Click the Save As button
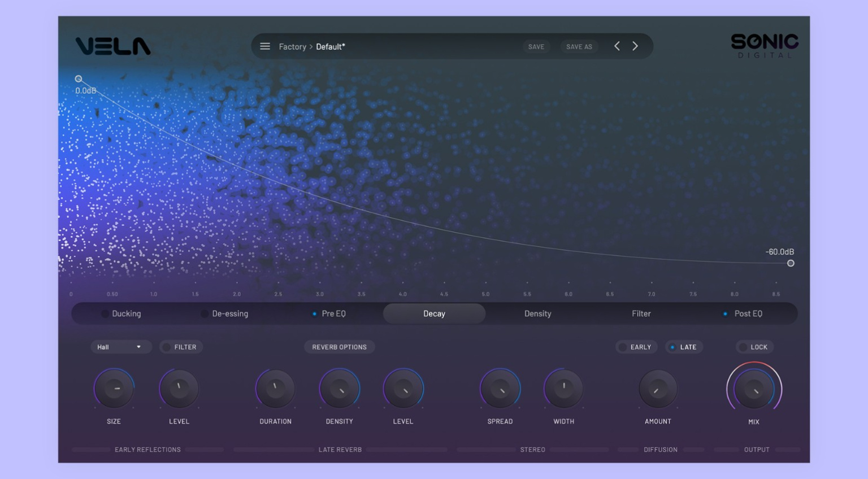 [579, 47]
